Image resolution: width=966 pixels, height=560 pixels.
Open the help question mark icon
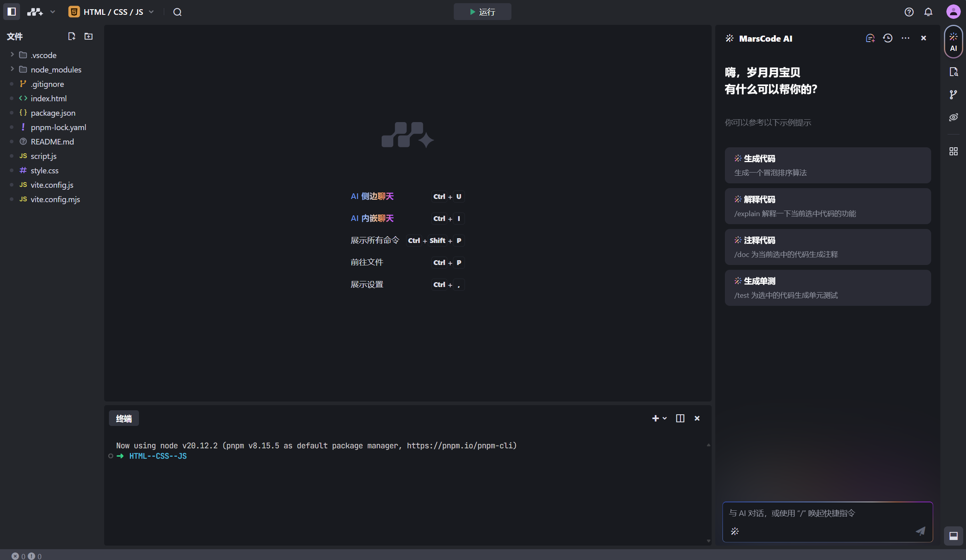tap(909, 12)
